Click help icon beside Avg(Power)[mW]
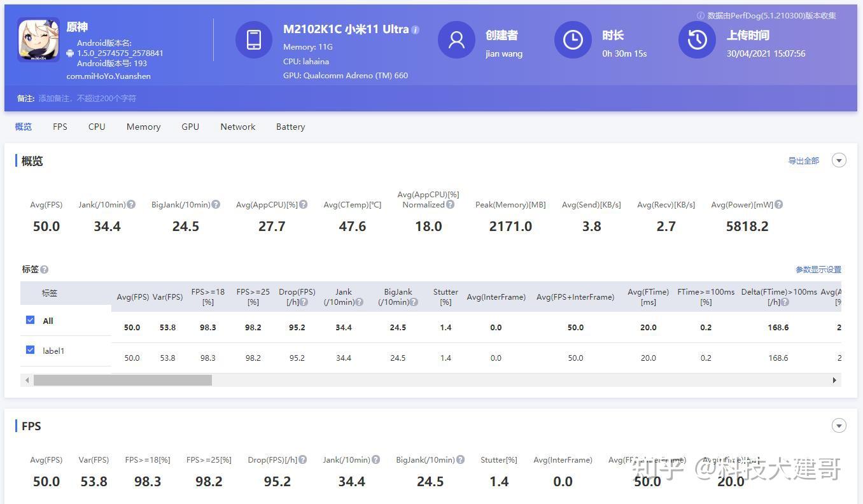The image size is (863, 504). pos(779,204)
